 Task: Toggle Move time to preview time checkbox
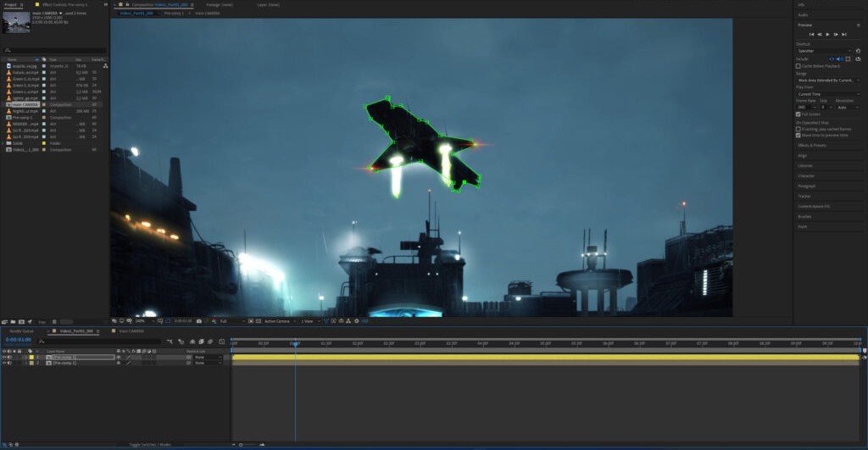(798, 135)
